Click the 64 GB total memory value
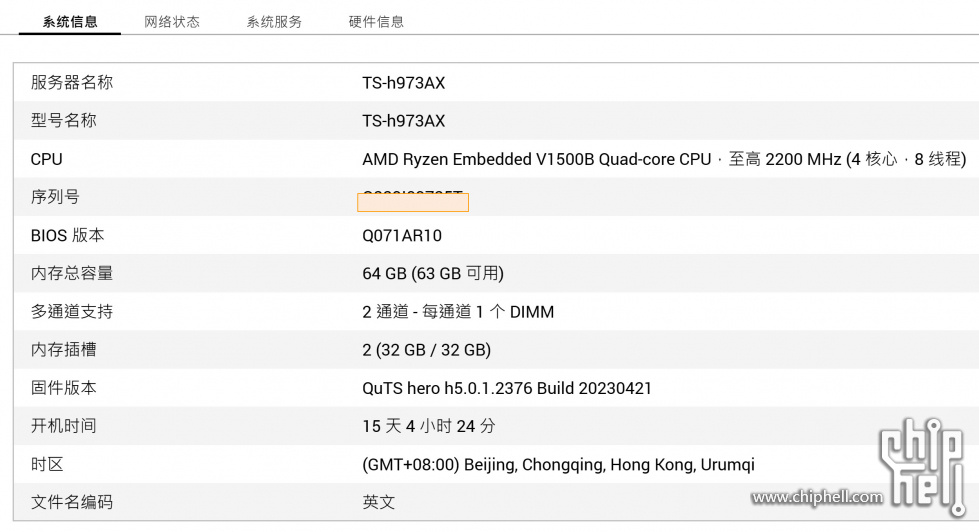 [433, 273]
